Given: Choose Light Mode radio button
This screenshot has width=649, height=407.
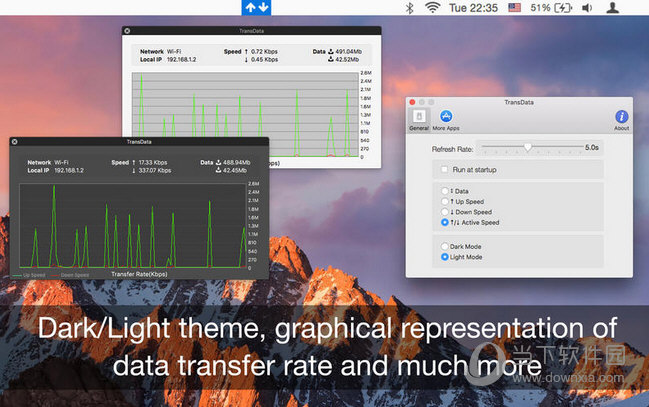Looking at the screenshot, I should [x=444, y=257].
